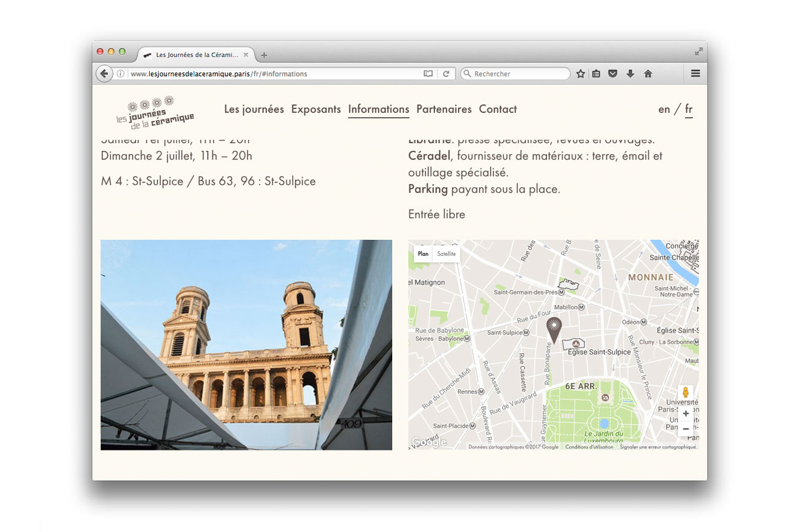Open the Contact page link
Image resolution: width=798 pixels, height=532 pixels.
(x=498, y=109)
